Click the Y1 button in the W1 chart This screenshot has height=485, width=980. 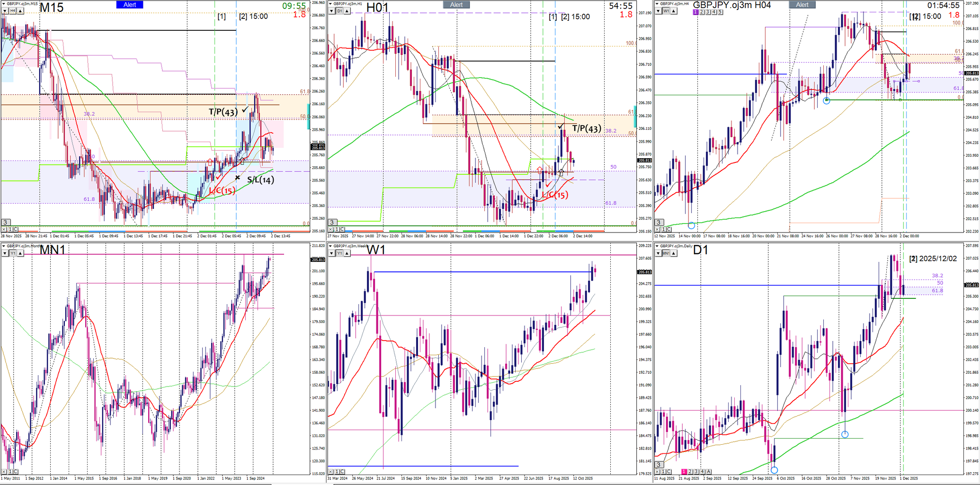click(339, 253)
